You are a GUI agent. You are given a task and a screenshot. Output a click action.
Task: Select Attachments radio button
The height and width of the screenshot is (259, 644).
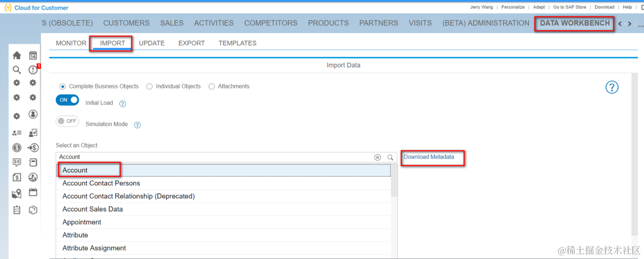pyautogui.click(x=211, y=86)
